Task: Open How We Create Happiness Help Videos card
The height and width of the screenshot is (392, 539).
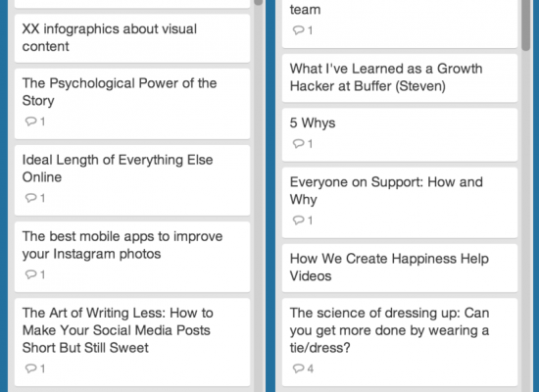Action: pos(400,268)
